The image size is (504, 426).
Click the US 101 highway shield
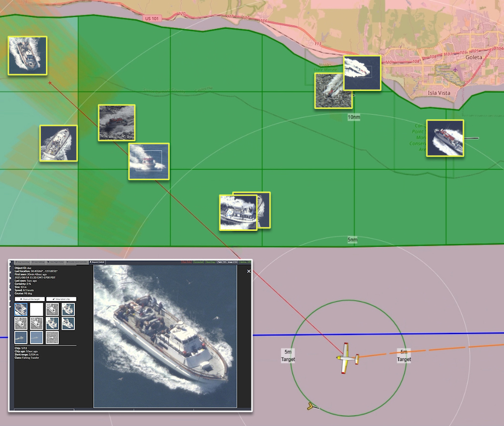[x=152, y=18]
